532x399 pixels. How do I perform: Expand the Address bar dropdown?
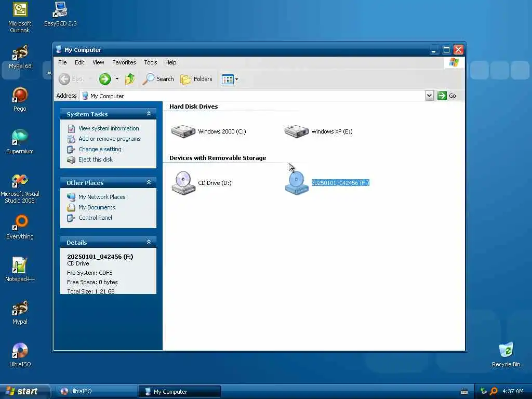pos(429,96)
